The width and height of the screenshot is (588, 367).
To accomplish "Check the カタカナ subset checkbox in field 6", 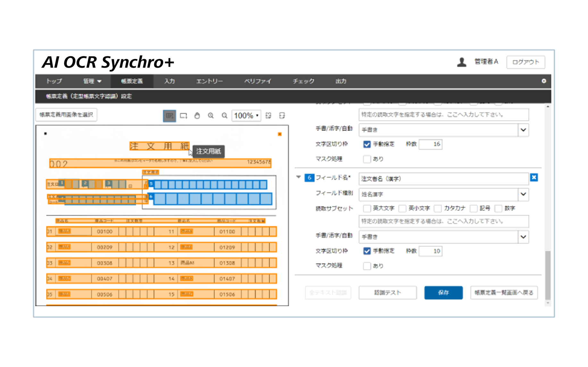I will 438,209.
